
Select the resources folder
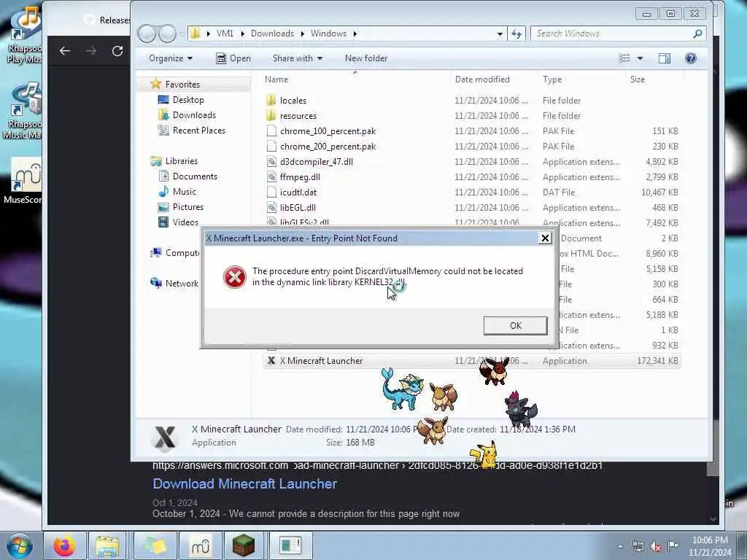point(298,116)
